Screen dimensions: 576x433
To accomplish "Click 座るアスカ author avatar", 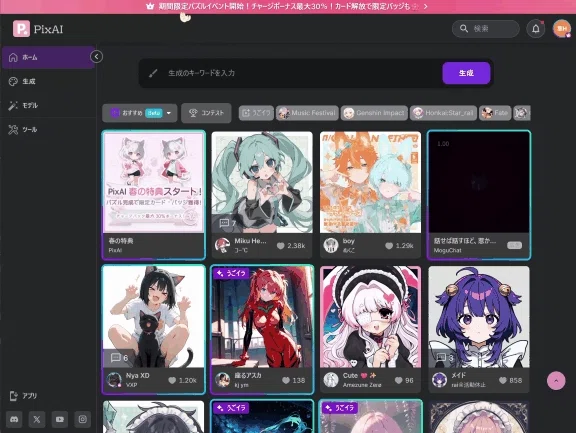I will [222, 380].
